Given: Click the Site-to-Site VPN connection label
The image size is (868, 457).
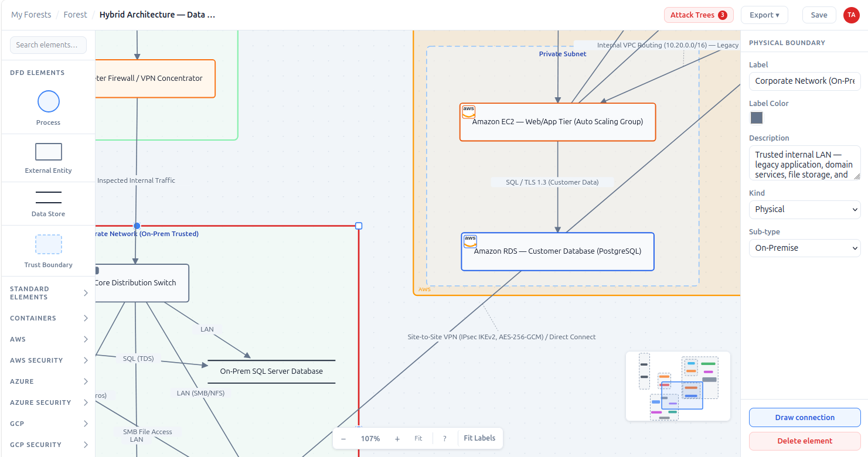Looking at the screenshot, I should [x=502, y=337].
